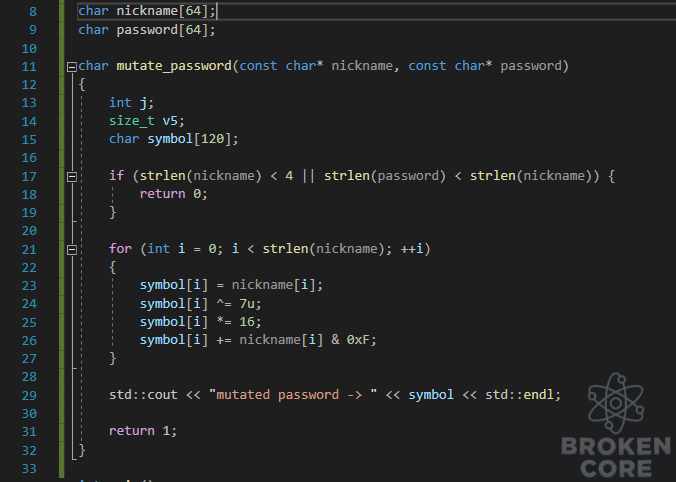Click line number 29 in the gutter

click(29, 395)
